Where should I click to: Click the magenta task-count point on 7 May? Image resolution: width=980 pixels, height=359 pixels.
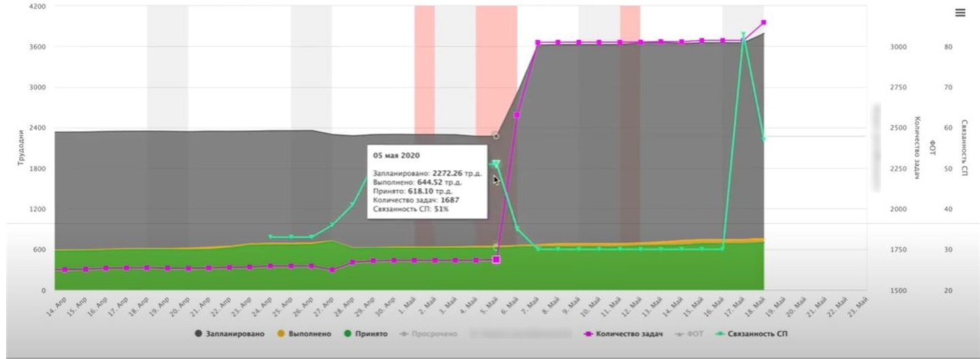pyautogui.click(x=537, y=42)
